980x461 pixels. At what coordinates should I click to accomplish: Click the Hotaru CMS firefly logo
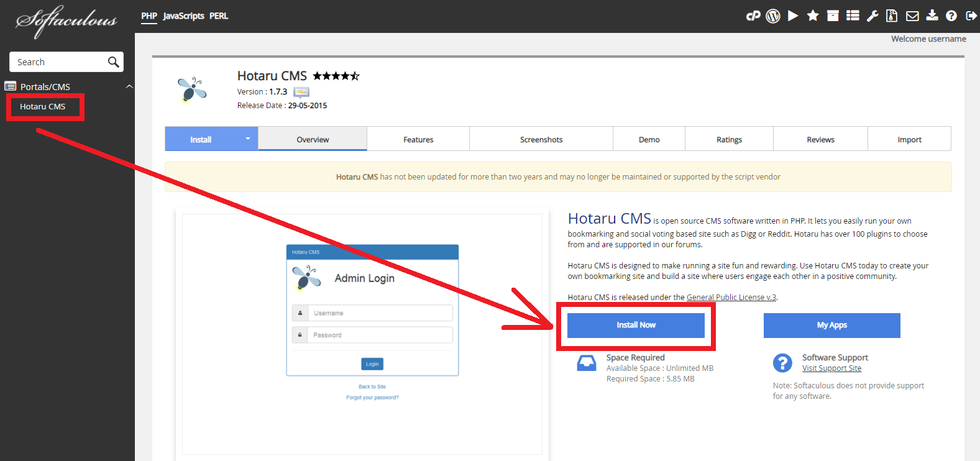tap(192, 89)
